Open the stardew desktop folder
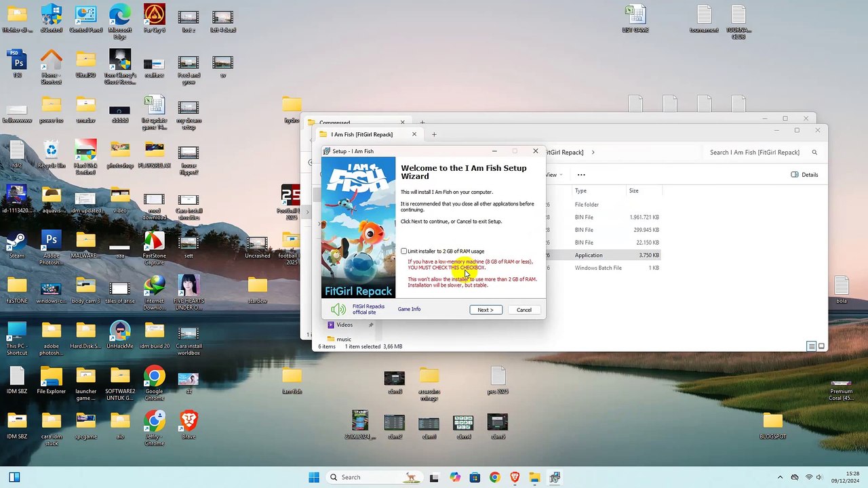 pyautogui.click(x=257, y=290)
